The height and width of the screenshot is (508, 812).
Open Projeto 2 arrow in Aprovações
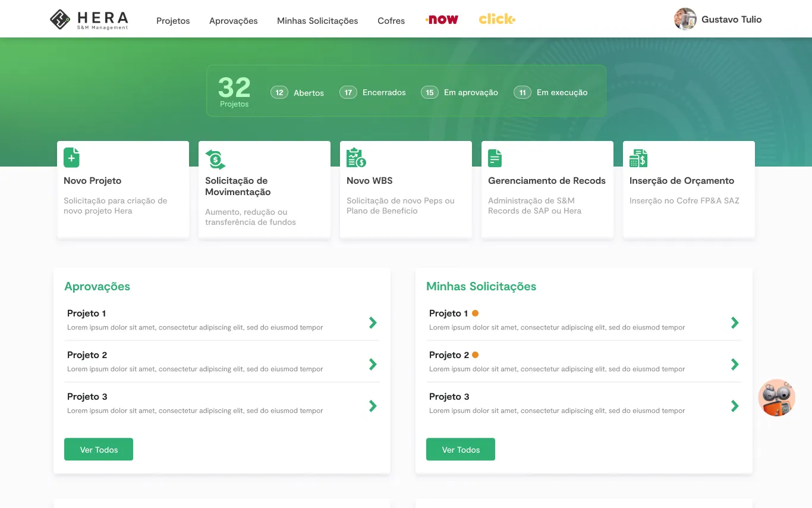coord(373,364)
